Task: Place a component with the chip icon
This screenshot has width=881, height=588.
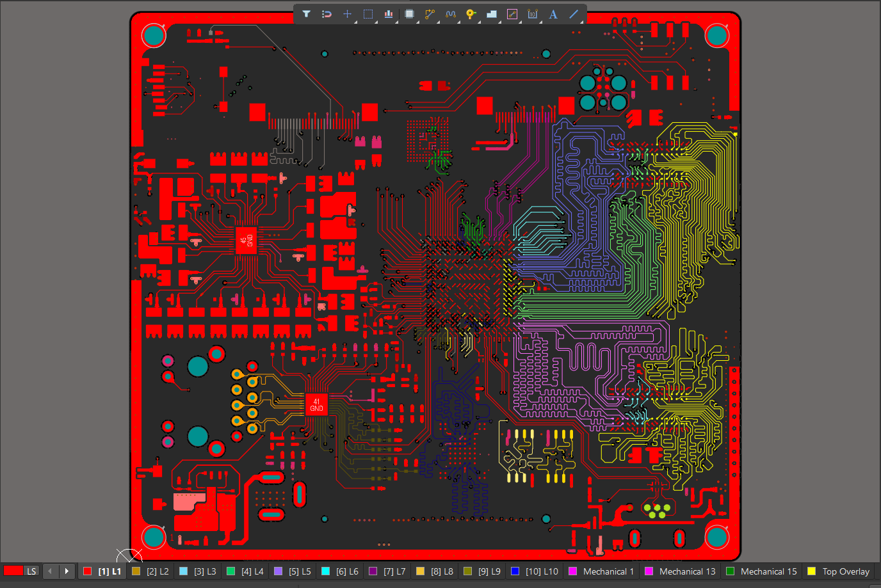Action: [x=410, y=14]
